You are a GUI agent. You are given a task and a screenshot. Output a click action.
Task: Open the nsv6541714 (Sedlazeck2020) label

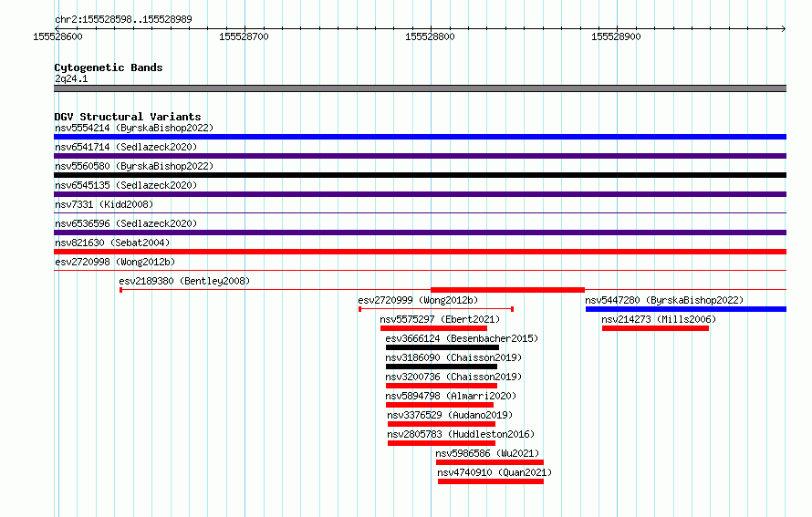[x=126, y=147]
